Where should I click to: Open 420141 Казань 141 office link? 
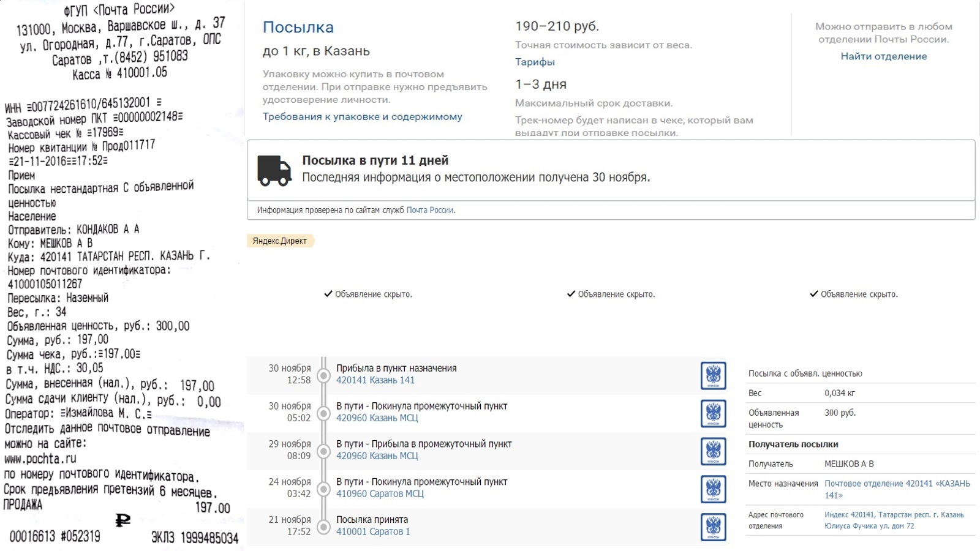[375, 380]
